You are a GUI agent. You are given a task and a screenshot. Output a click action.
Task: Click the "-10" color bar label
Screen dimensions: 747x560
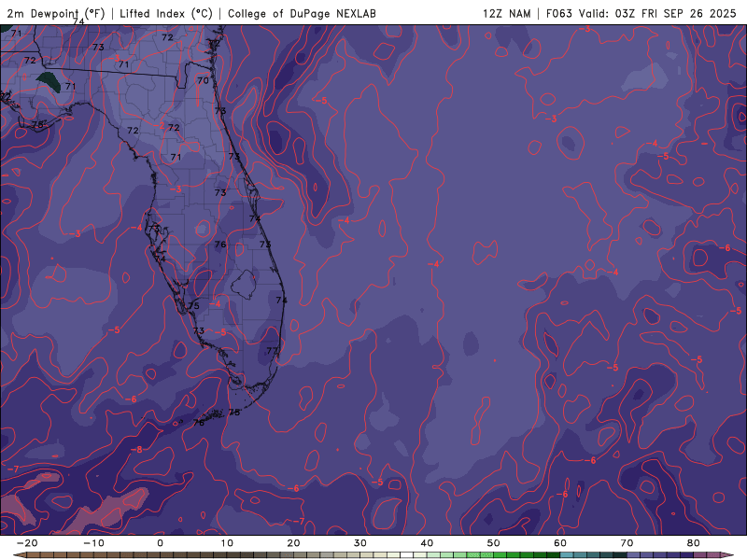coord(93,543)
